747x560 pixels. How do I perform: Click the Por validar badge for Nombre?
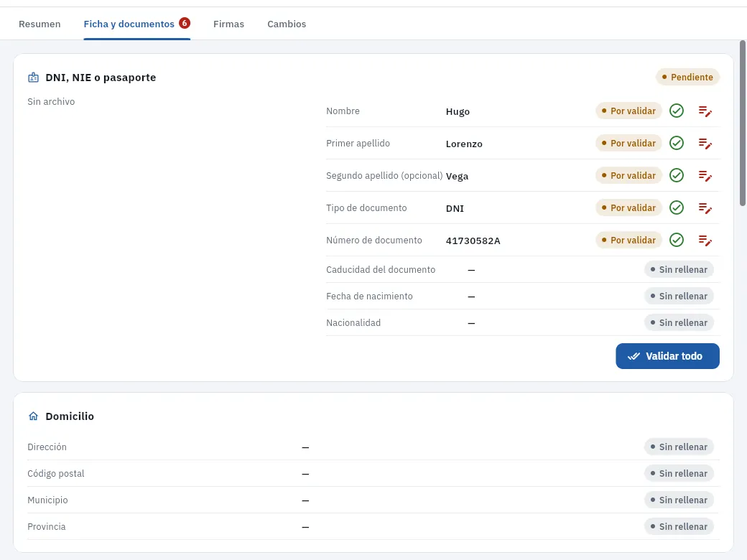point(628,111)
